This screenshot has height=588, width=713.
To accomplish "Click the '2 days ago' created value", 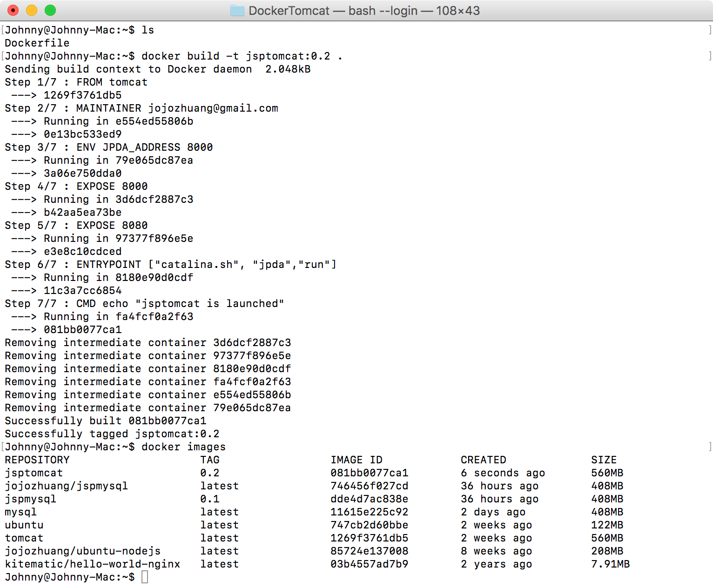I will click(x=493, y=512).
